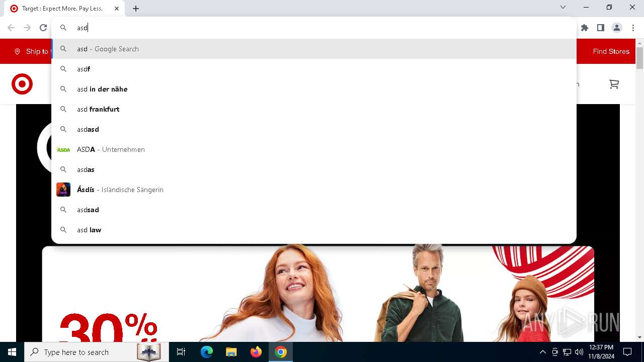Viewport: 644px width, 362px height.
Task: Open the network tray icon
Action: [567, 352]
